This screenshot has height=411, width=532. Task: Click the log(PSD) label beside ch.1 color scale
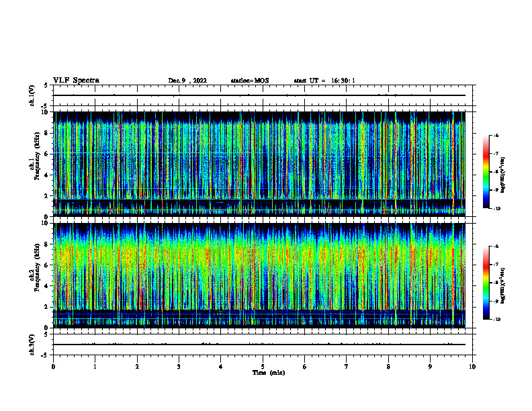503,175
